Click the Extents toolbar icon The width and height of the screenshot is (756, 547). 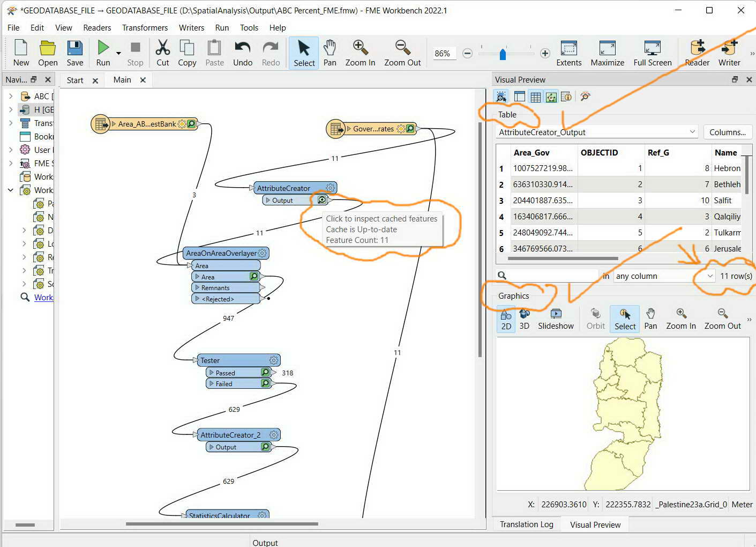point(568,53)
